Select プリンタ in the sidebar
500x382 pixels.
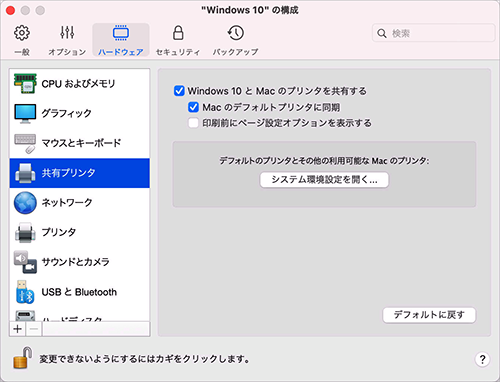80,232
